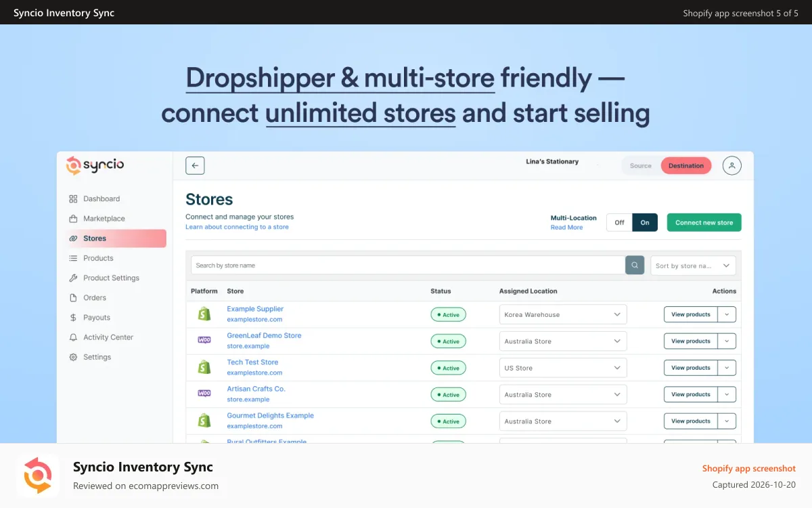Viewport: 812px width, 508px height.
Task: Switch store mode to Destination
Action: (x=686, y=166)
